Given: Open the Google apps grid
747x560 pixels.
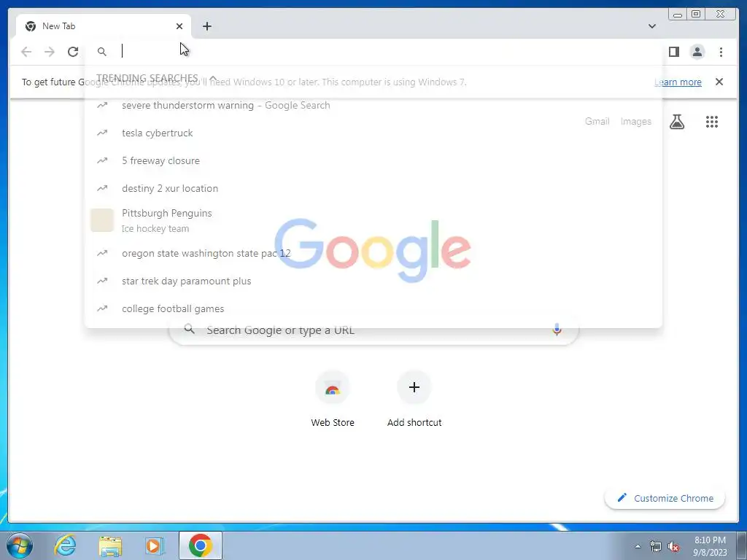Looking at the screenshot, I should click(712, 122).
